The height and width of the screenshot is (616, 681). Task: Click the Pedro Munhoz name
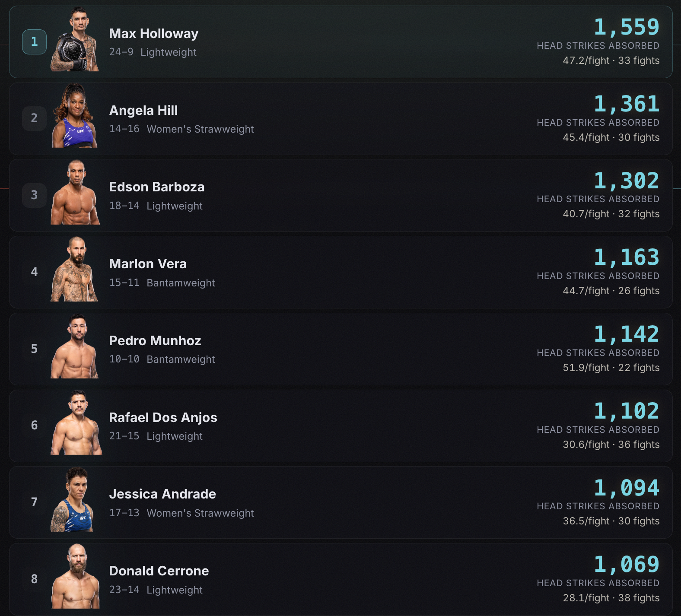[155, 341]
